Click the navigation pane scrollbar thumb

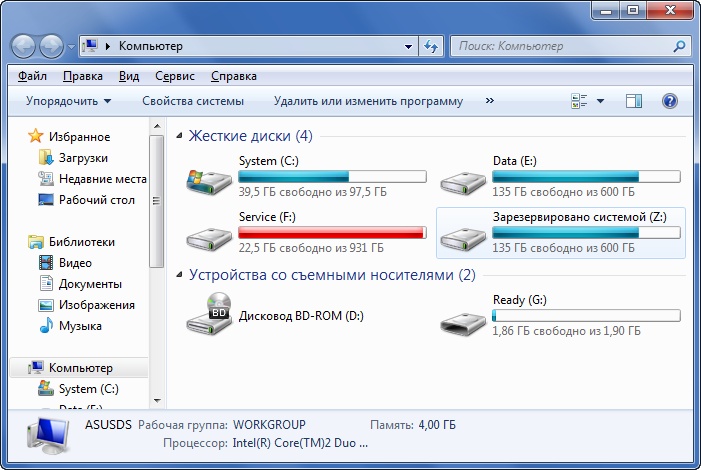point(156,201)
